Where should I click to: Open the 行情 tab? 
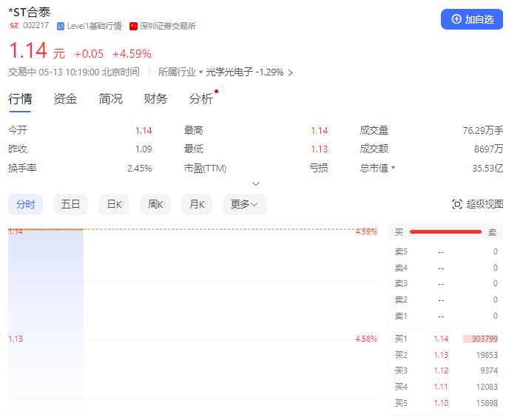(20, 98)
